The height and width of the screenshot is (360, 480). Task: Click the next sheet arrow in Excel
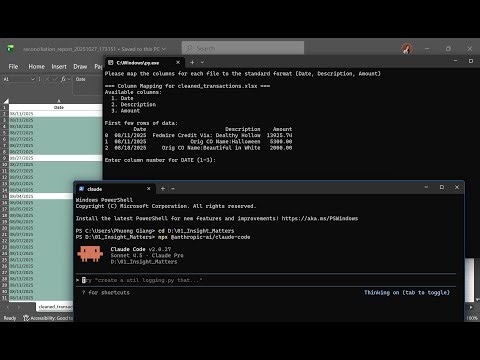click(19, 307)
